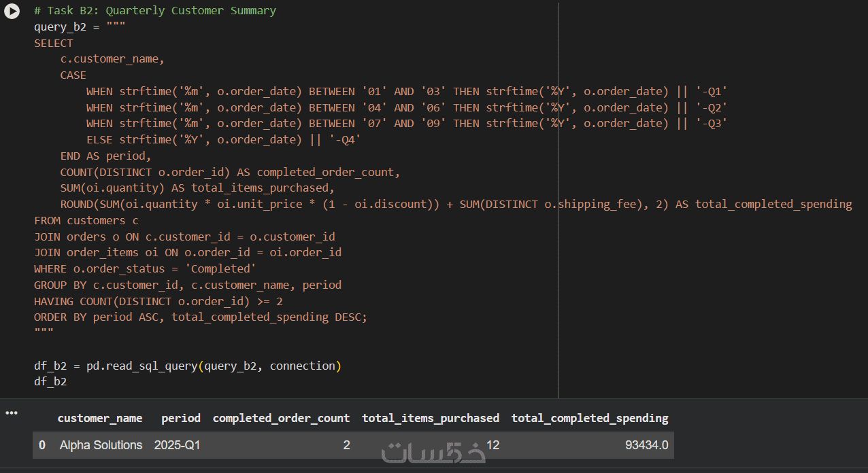This screenshot has height=473, width=868.
Task: Click the total_completed_spending column header
Action: tap(590, 418)
